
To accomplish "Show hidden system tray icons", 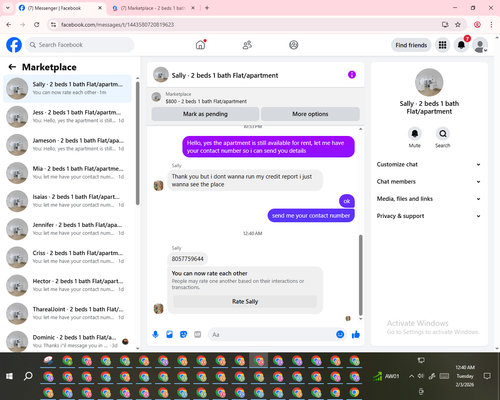I will coord(411,376).
